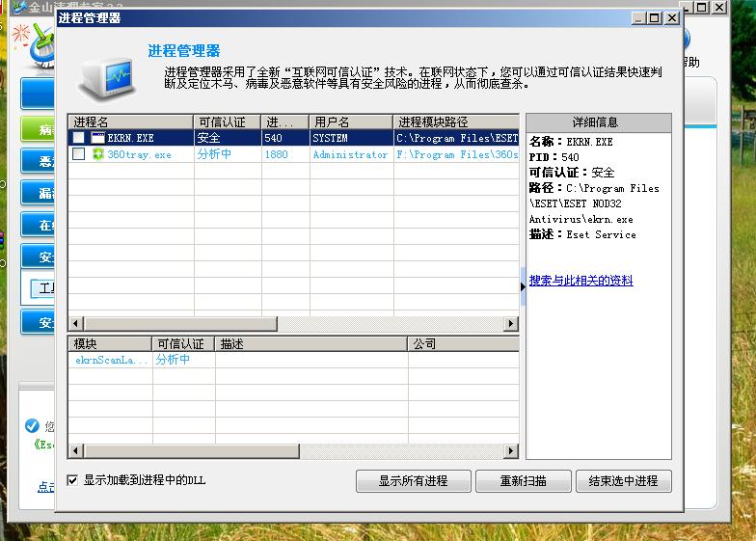756x541 pixels.
Task: Check the EKRN.EXE process checkbox
Action: (79, 138)
